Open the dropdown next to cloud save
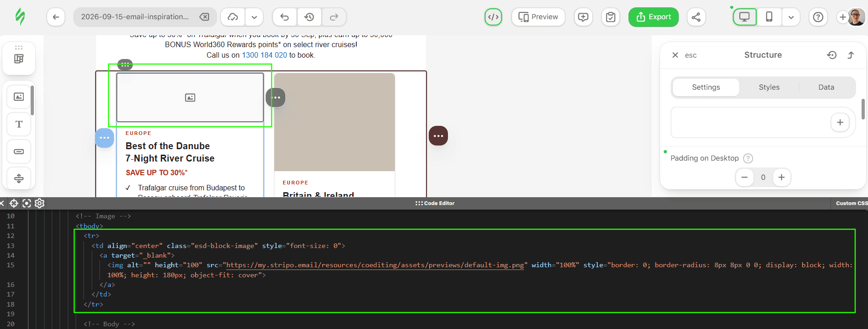This screenshot has width=868, height=329. [254, 17]
